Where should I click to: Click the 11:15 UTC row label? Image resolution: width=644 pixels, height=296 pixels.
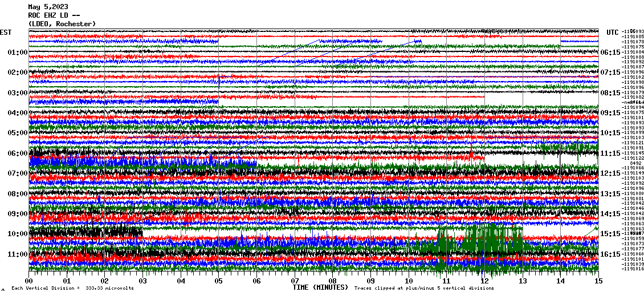pos(610,153)
